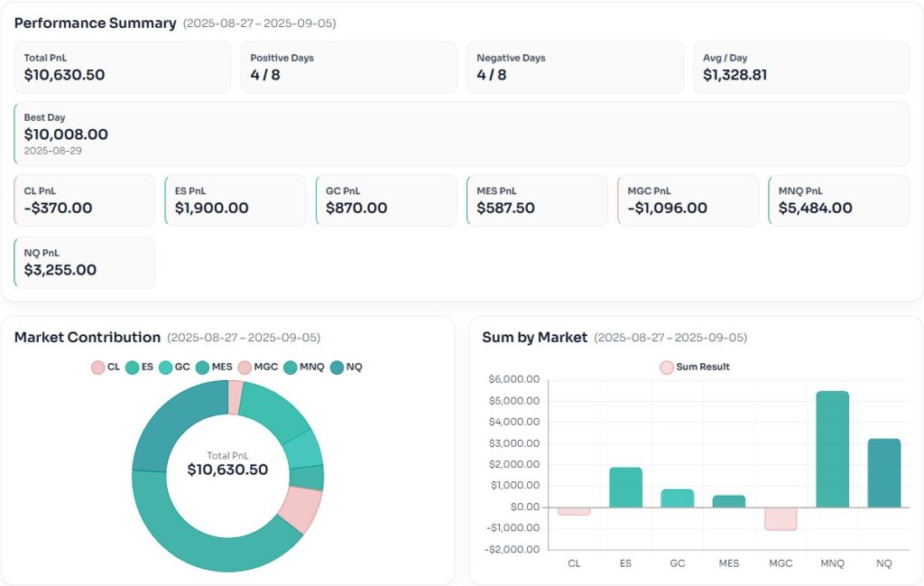The width and height of the screenshot is (924, 586).
Task: Click the NQ bar in Sum by Market
Action: click(x=884, y=472)
